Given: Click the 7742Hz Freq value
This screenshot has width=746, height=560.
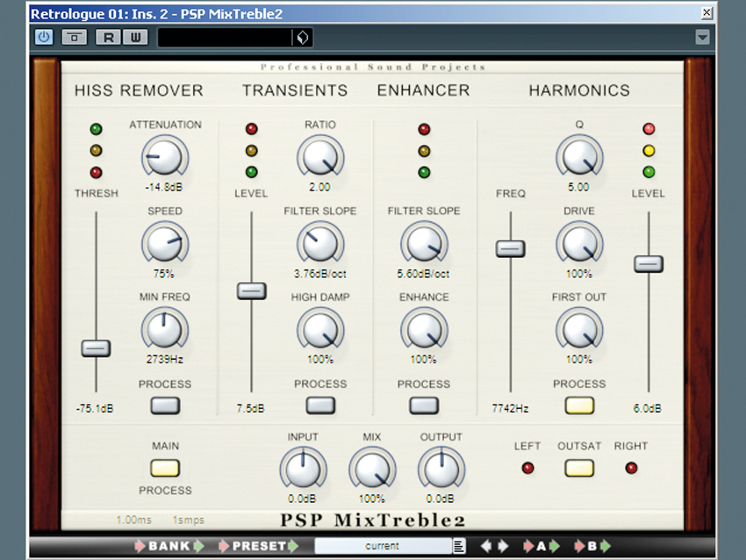Looking at the screenshot, I should point(510,408).
